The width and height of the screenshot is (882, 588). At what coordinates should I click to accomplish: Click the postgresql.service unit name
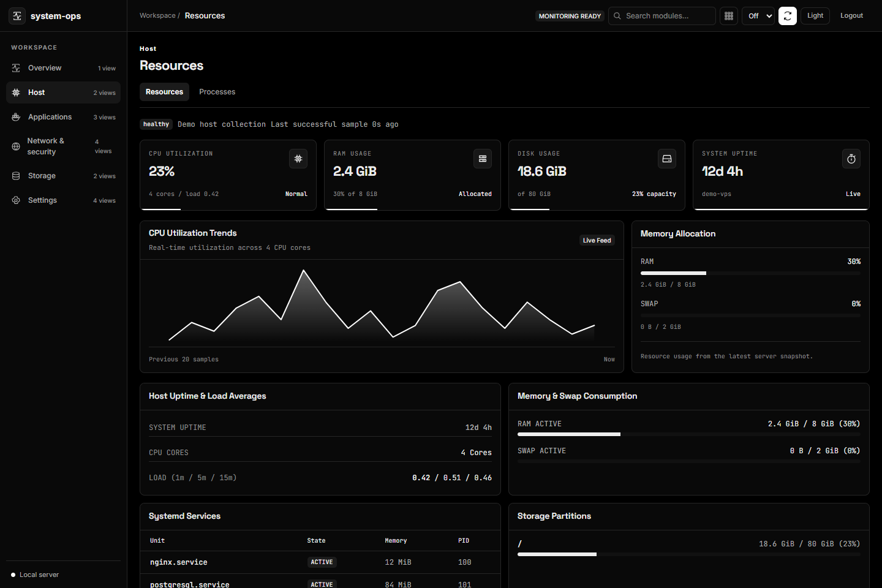pyautogui.click(x=190, y=584)
